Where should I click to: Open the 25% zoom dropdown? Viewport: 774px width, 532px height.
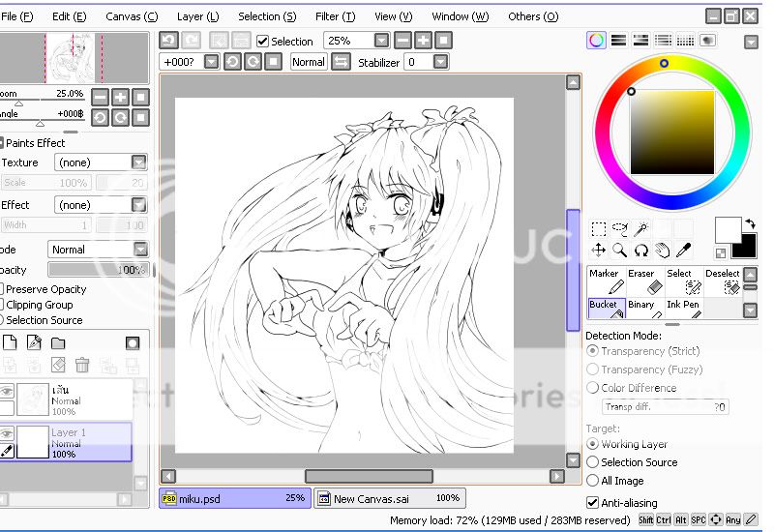pos(381,41)
